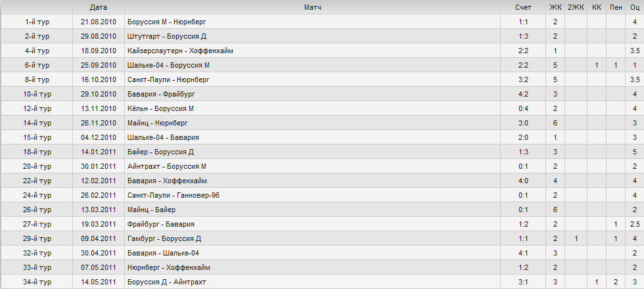Open match Штутгарт - Боруссия Д

[167, 36]
